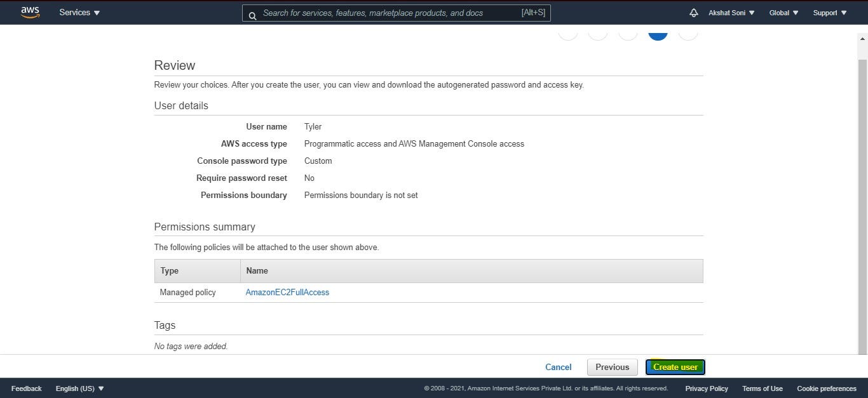Screen dimensions: 868x398
Task: Click the 'No tags were added.' text
Action: (191, 347)
